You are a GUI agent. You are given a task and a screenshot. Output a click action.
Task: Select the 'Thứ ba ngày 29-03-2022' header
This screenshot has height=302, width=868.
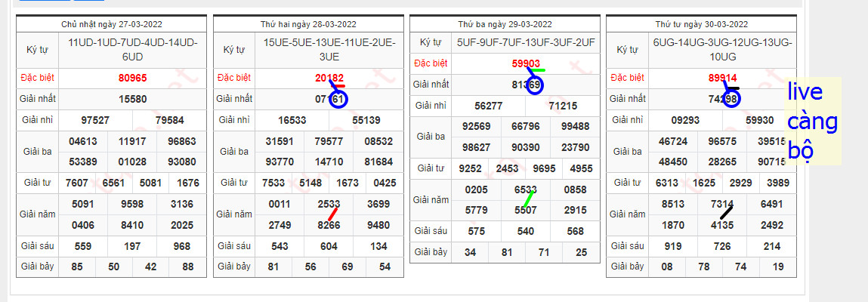coord(505,24)
